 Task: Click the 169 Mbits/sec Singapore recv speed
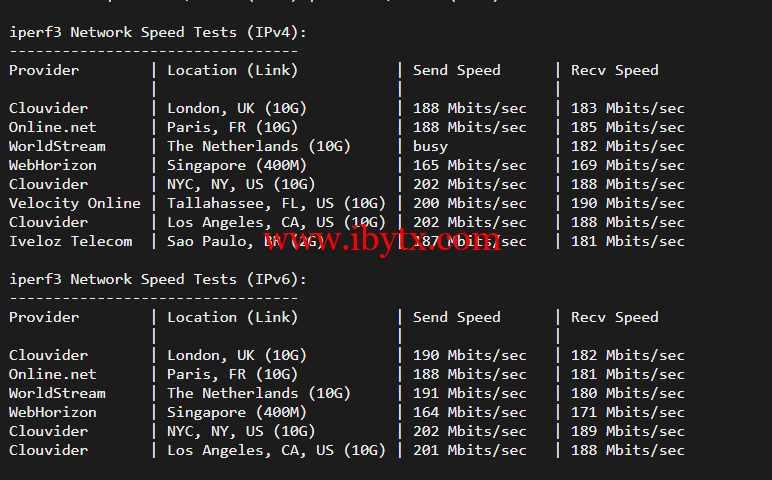628,165
